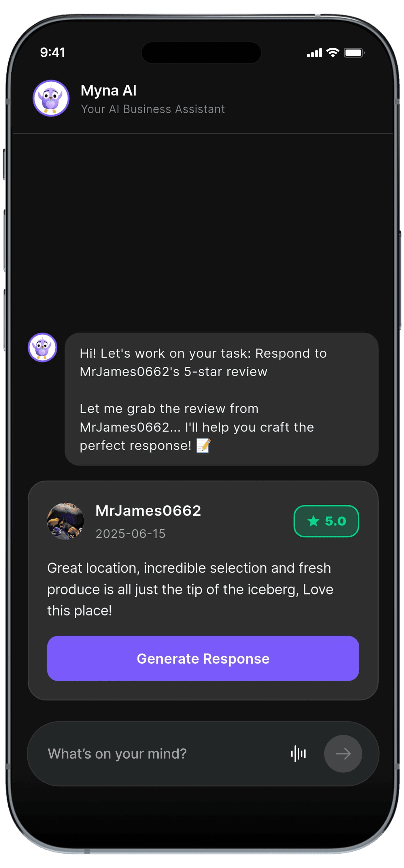Tap the cellular signal bars icon
Image resolution: width=404 pixels, height=868 pixels.
(x=314, y=53)
